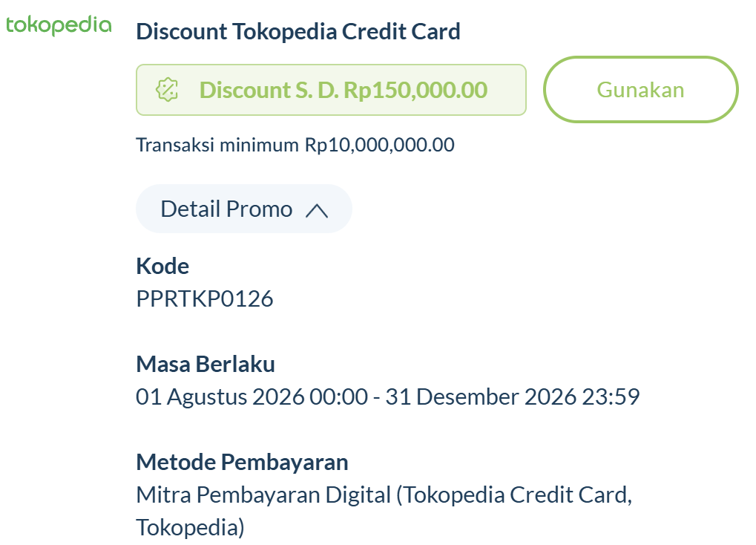Click the Kode heading

coord(162,266)
